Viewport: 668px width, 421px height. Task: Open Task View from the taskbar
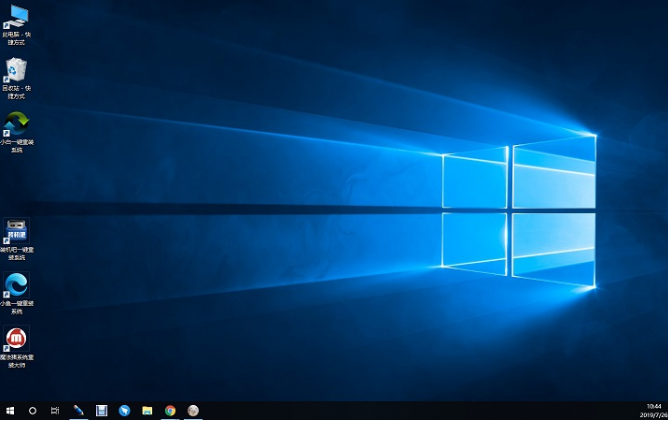tap(54, 411)
